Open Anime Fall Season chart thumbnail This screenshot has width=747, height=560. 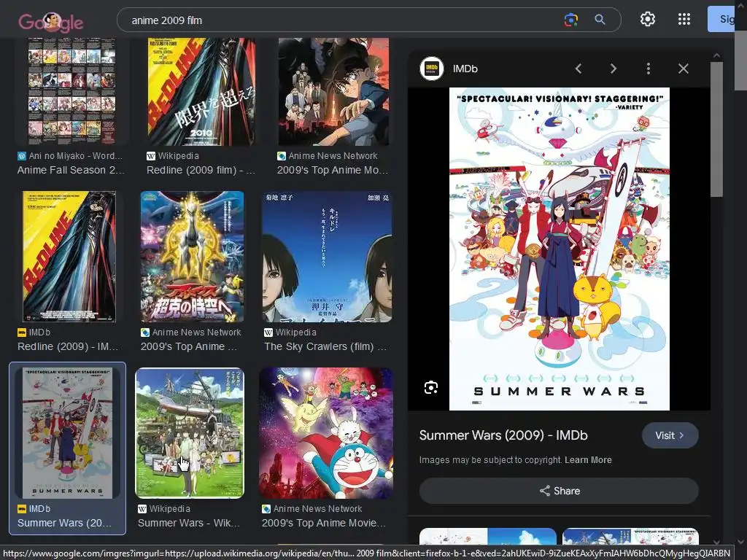pos(71,91)
